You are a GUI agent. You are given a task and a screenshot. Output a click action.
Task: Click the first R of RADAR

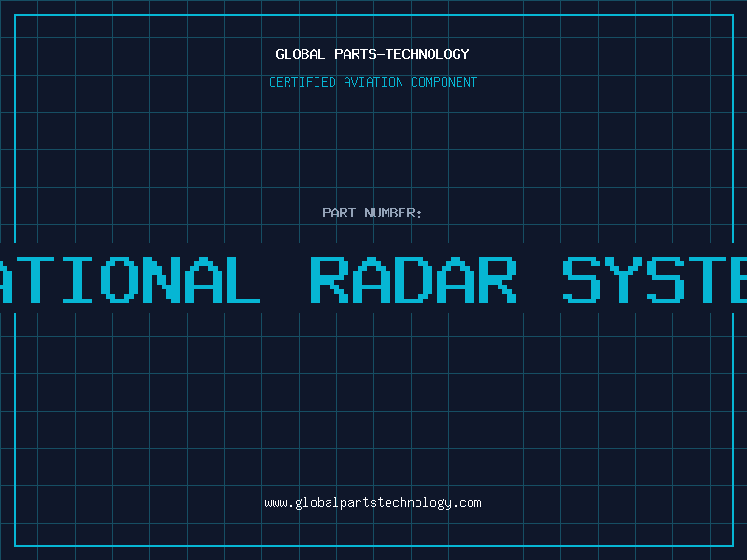click(328, 279)
